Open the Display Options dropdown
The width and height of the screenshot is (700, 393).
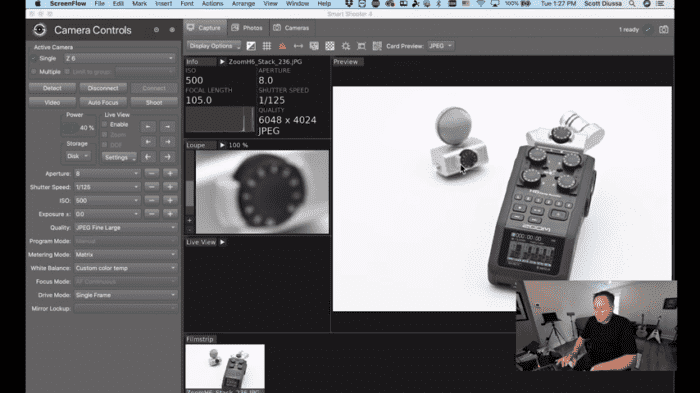(x=214, y=46)
